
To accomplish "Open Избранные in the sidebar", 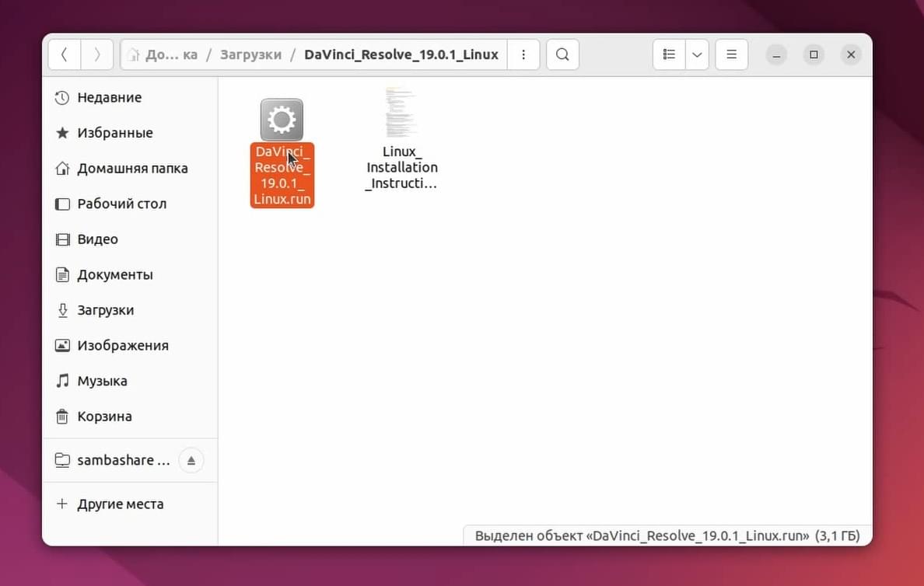I will pyautogui.click(x=130, y=133).
